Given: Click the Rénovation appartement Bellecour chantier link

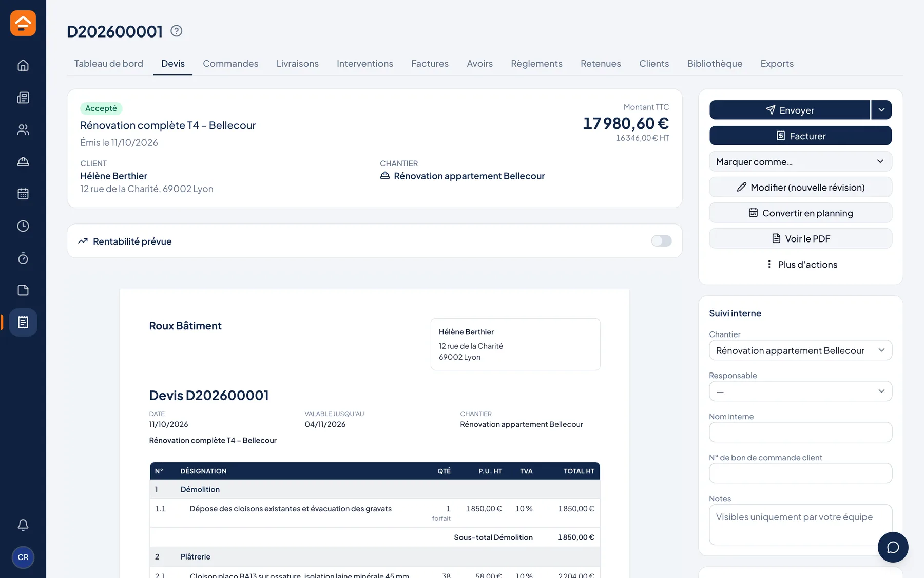Looking at the screenshot, I should [469, 176].
